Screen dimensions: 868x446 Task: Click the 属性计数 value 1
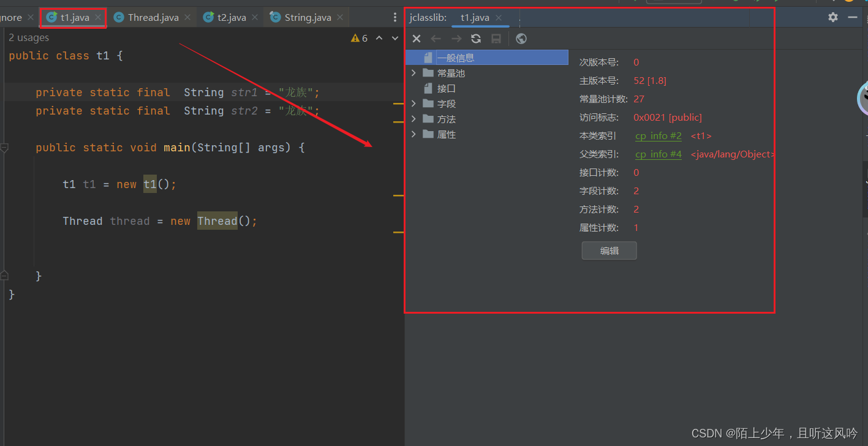pyautogui.click(x=636, y=228)
